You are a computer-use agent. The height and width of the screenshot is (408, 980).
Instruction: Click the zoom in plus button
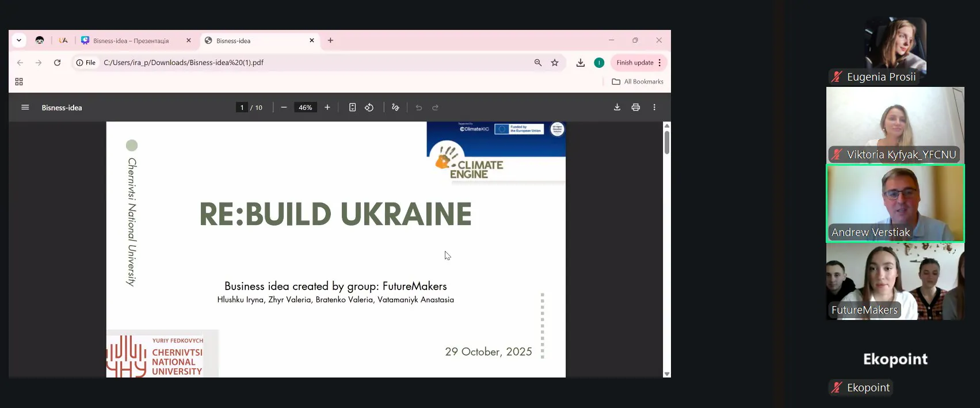[x=327, y=108]
